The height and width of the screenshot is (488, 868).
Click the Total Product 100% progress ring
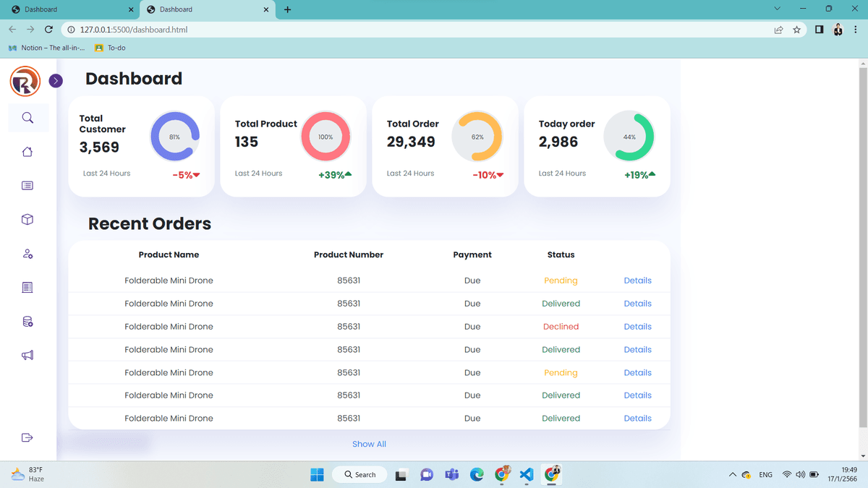tap(325, 137)
